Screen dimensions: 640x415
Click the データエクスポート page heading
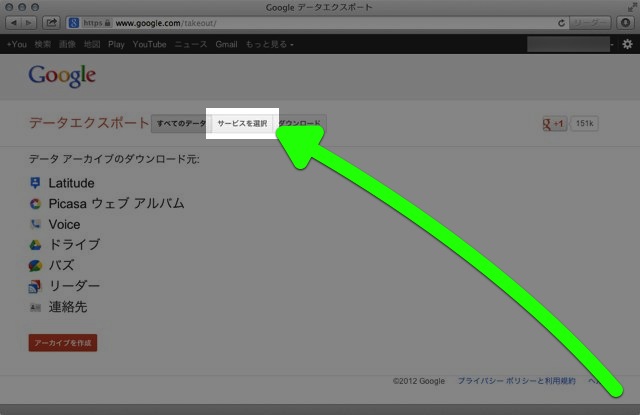89,123
